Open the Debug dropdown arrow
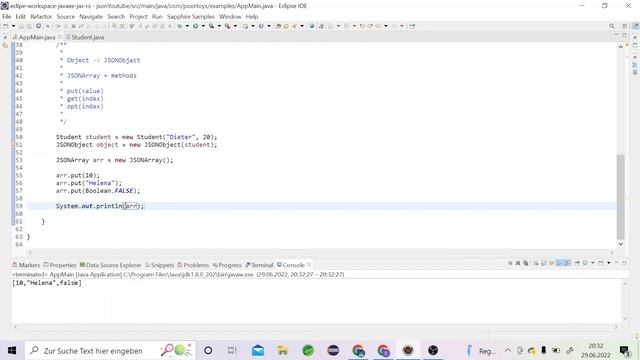This screenshot has width=640, height=360. tap(187, 26)
